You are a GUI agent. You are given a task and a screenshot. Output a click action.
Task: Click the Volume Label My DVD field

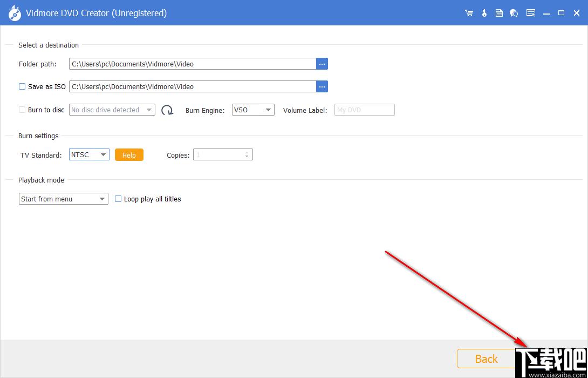[x=365, y=110]
